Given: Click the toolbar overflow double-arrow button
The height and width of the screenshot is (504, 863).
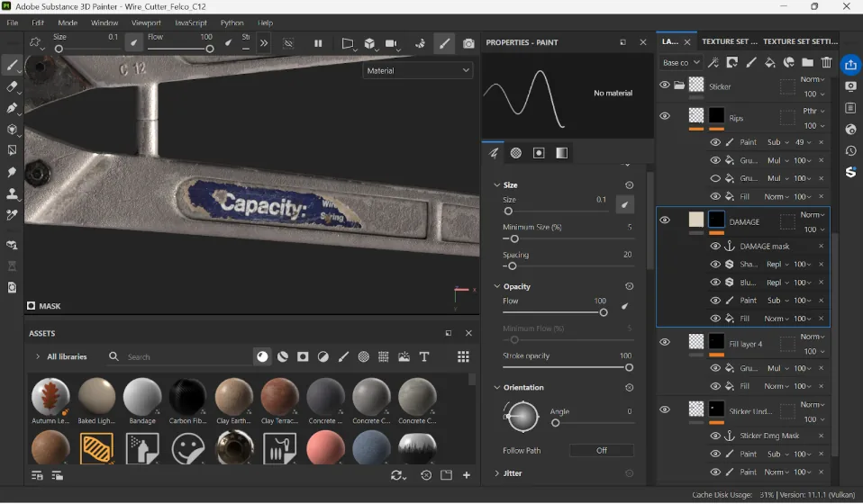Looking at the screenshot, I should coord(264,43).
